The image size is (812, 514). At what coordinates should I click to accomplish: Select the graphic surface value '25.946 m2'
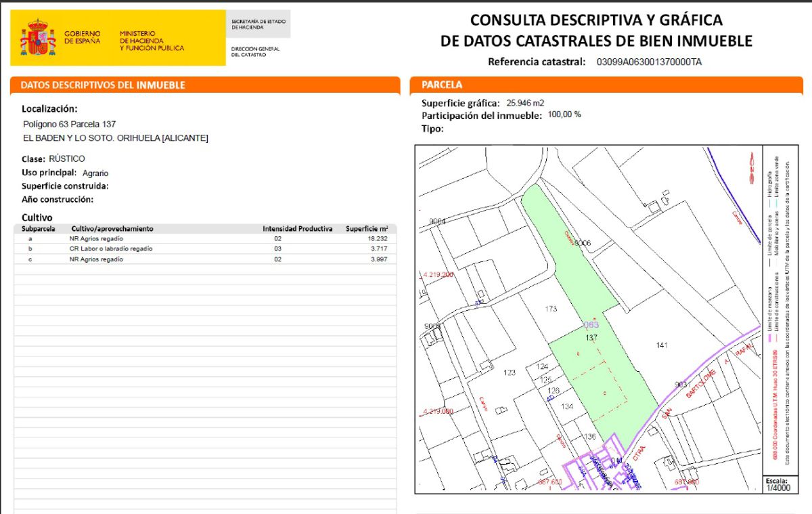tap(526, 103)
